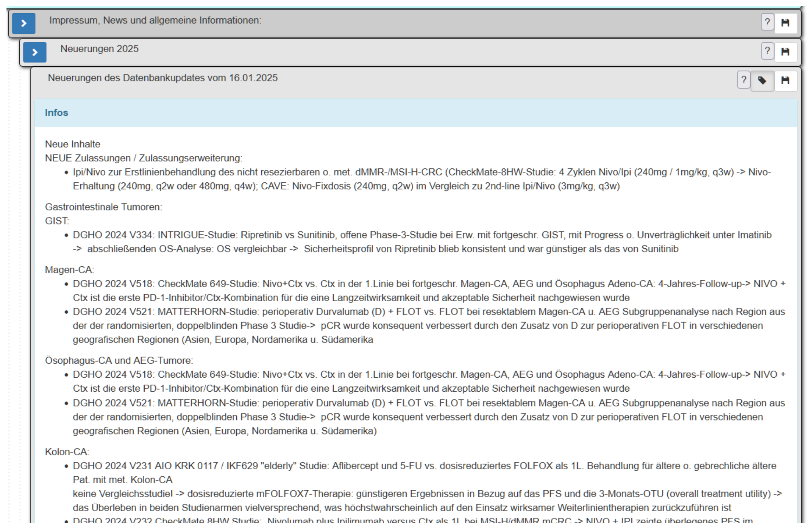
Task: Expand the Neuerungen 2025 chevron
Action: tap(34, 52)
